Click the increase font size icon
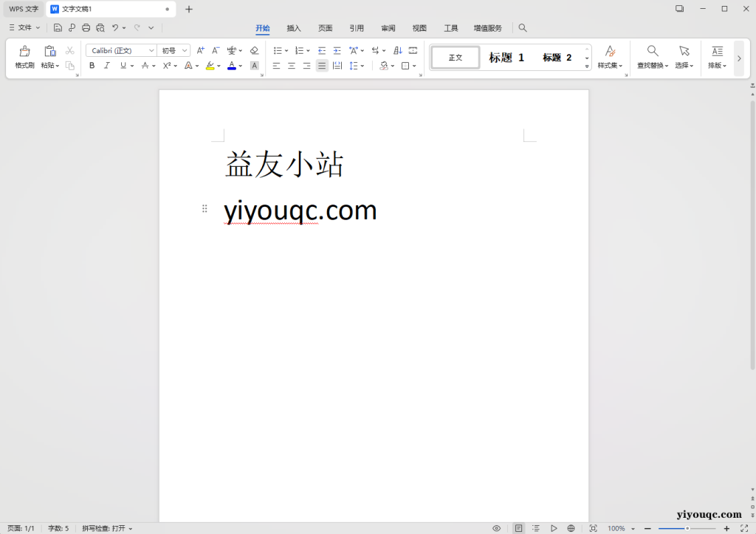Viewport: 756px width, 534px height. (199, 50)
